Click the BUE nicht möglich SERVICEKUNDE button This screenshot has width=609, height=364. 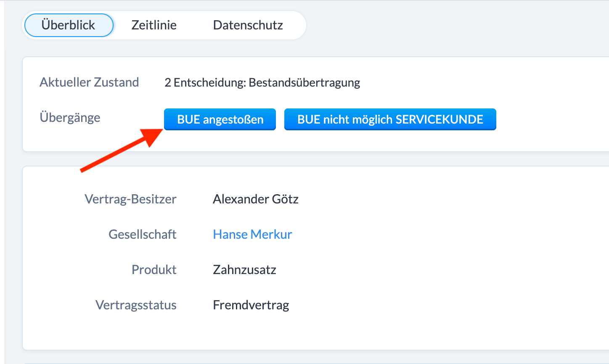[390, 119]
